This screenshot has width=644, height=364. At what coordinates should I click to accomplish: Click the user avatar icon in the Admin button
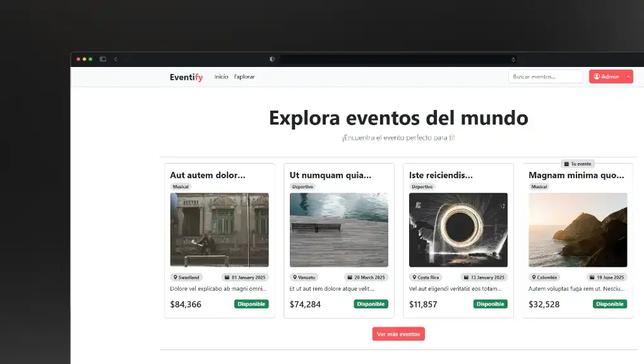[x=596, y=76]
